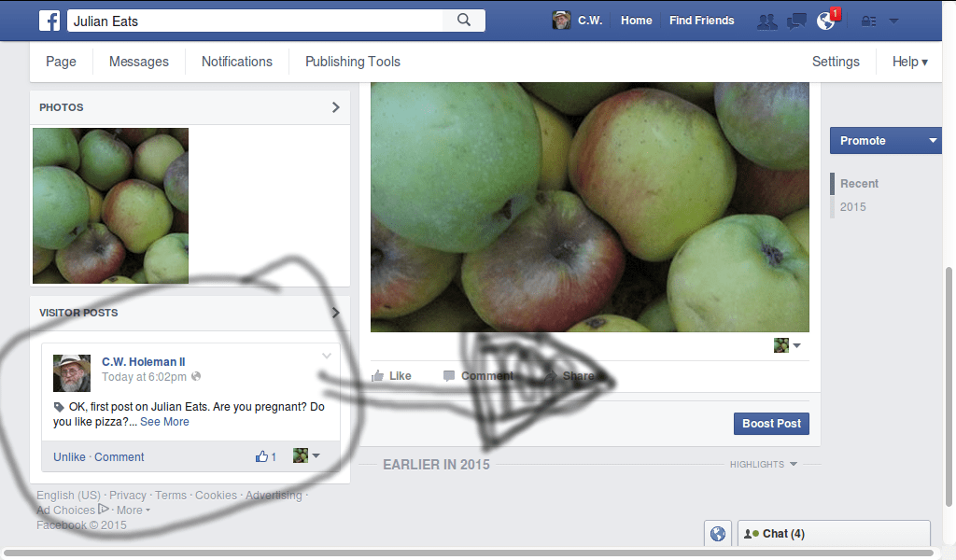
Task: Expand the Highlights dropdown
Action: click(x=763, y=464)
